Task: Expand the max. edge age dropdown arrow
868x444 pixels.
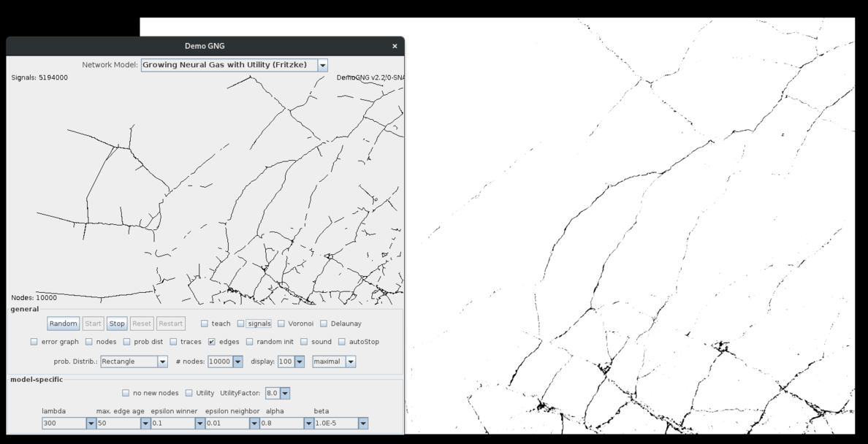Action: click(145, 424)
